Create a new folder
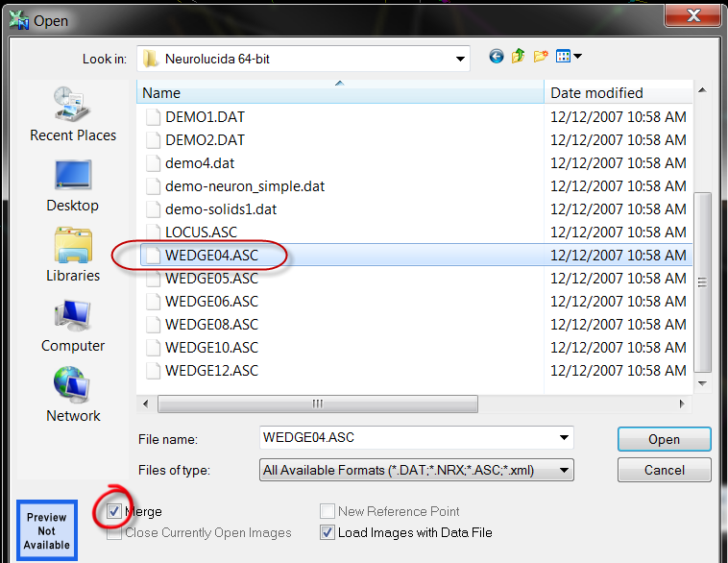The width and height of the screenshot is (728, 563). click(x=540, y=57)
